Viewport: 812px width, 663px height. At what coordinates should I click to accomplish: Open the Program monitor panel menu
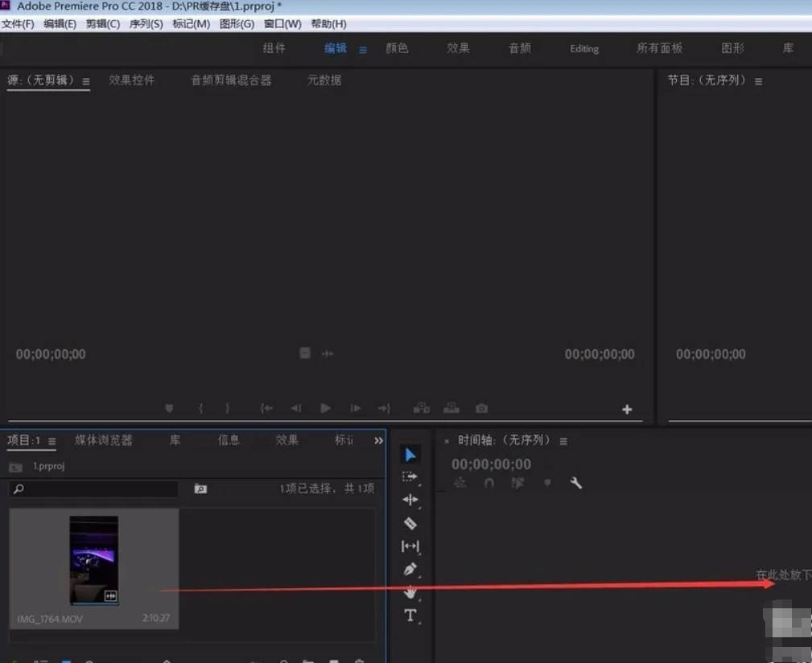(758, 81)
